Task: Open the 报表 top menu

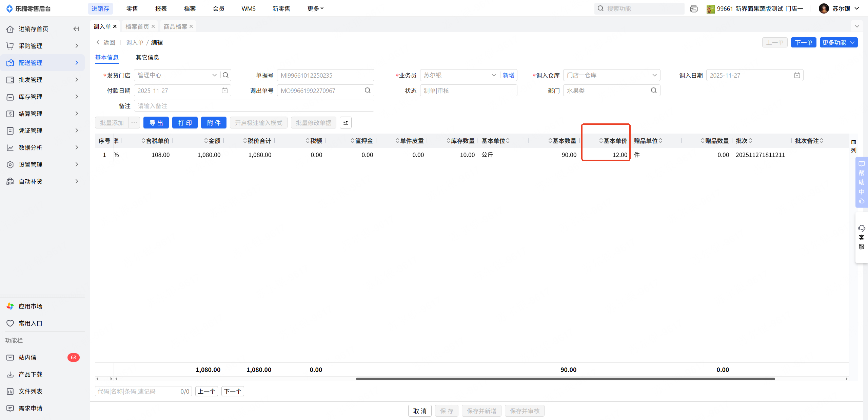Action: (161, 8)
